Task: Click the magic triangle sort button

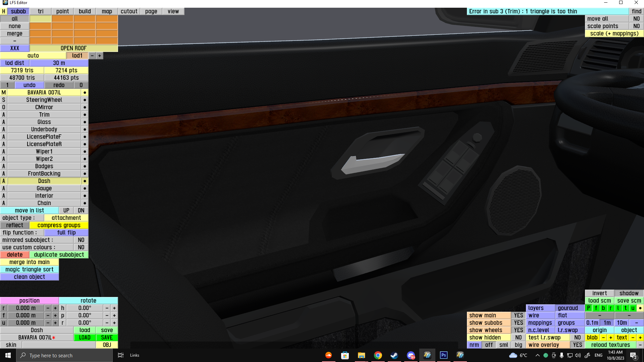Action: click(30, 269)
